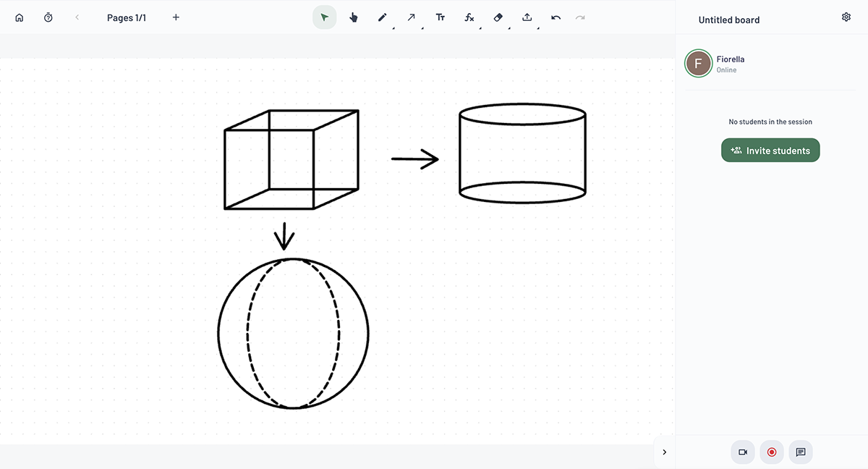Start session recording
Viewport: 868px width, 469px height.
coord(772,452)
